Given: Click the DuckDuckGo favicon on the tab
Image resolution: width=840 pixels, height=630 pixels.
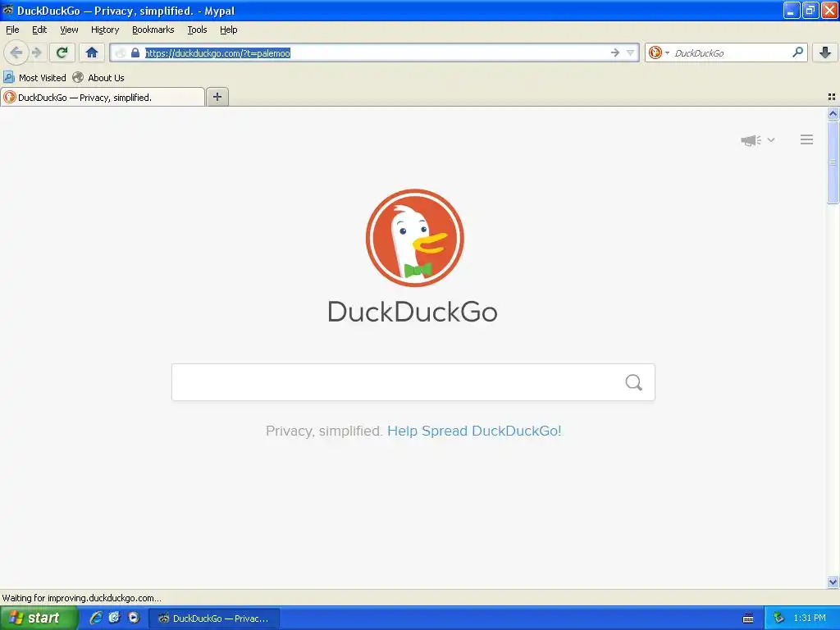Looking at the screenshot, I should click(x=10, y=97).
